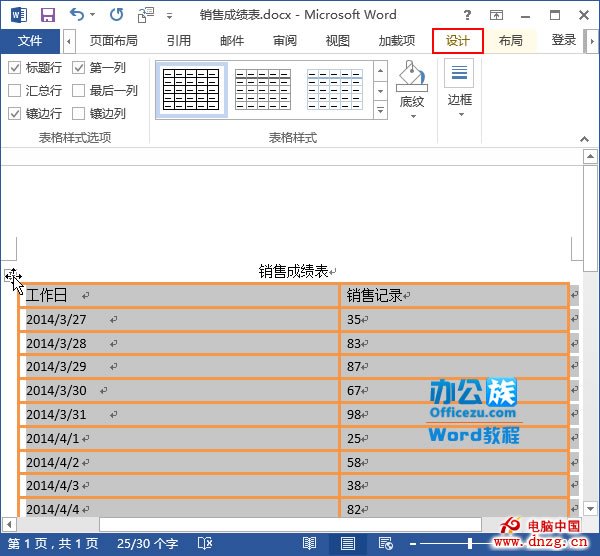Click the 2014/4/3 date cell
This screenshot has width=600, height=556.
click(179, 486)
